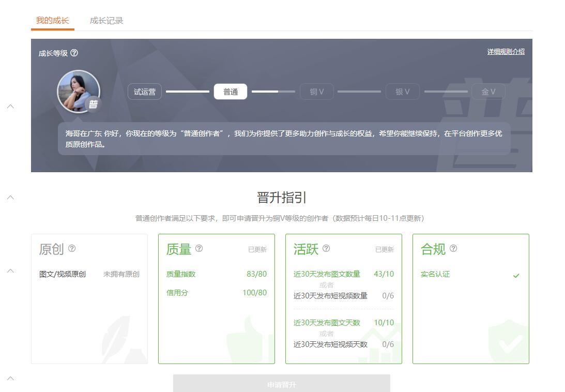565x392 pixels.
Task: Click the 试运营 level node
Action: click(144, 91)
